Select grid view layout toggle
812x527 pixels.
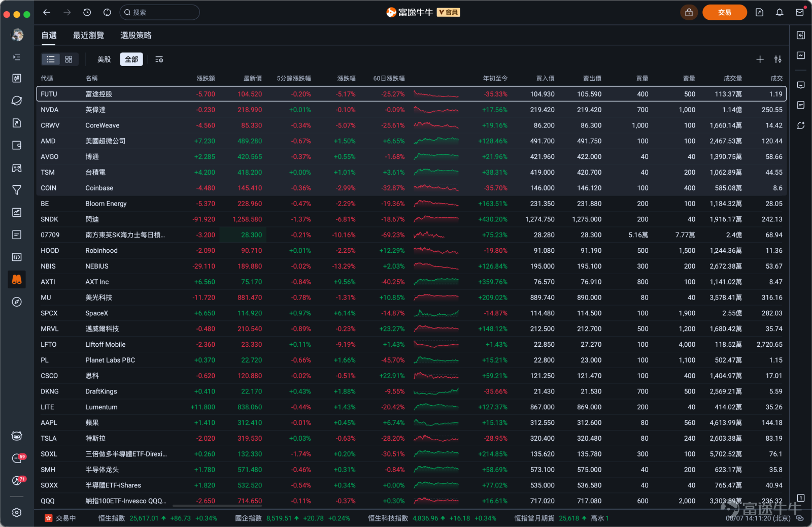tap(69, 59)
